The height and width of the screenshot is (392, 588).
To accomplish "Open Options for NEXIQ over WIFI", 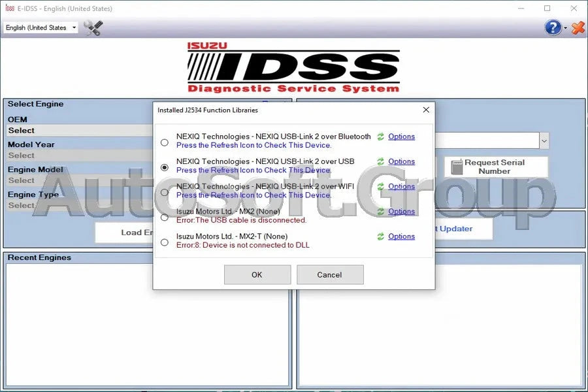I will pyautogui.click(x=401, y=186).
